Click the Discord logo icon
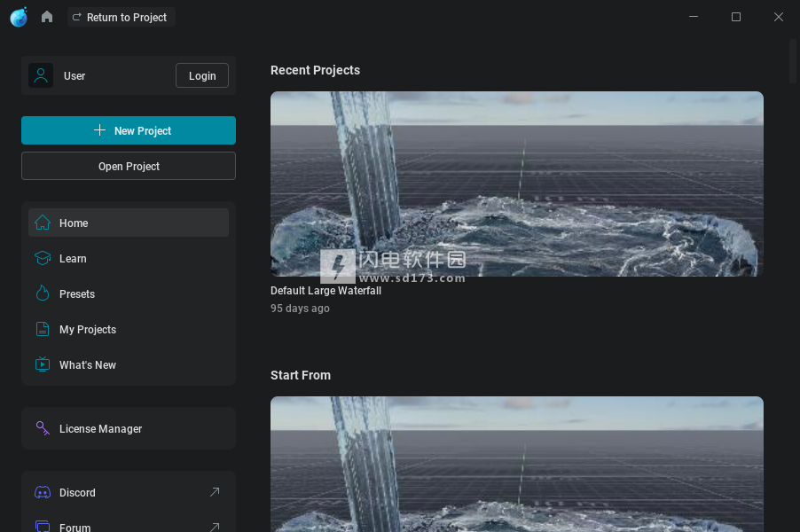The height and width of the screenshot is (532, 800). tap(43, 492)
